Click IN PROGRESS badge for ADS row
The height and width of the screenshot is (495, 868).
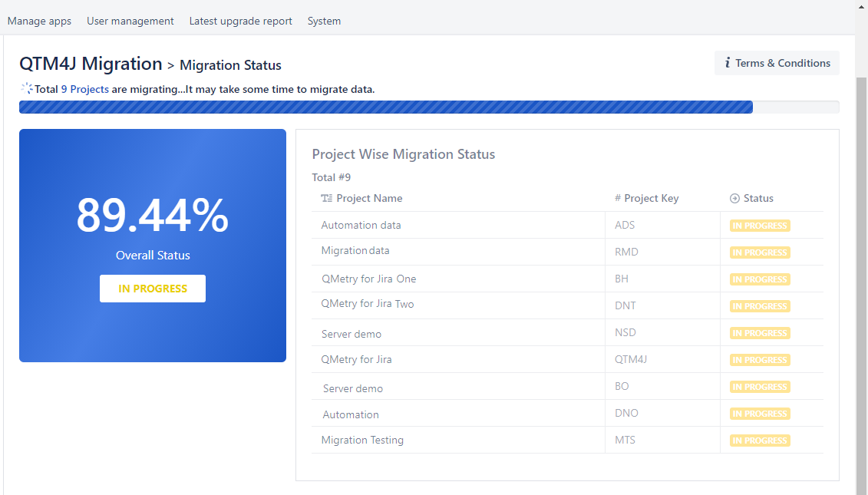[760, 226]
